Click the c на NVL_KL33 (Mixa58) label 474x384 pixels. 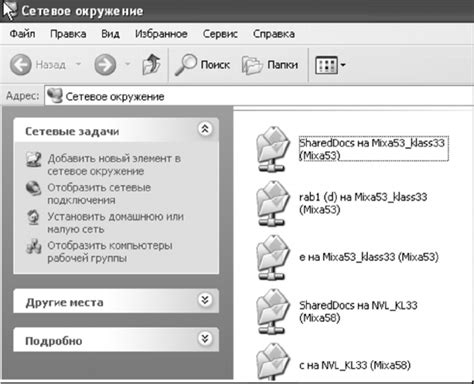click(355, 365)
